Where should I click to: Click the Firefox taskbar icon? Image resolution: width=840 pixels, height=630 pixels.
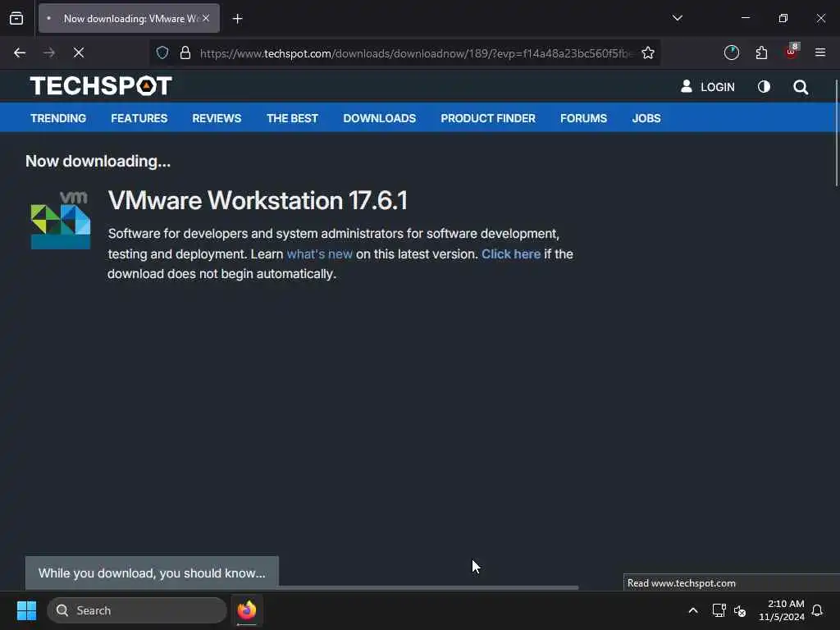point(246,610)
